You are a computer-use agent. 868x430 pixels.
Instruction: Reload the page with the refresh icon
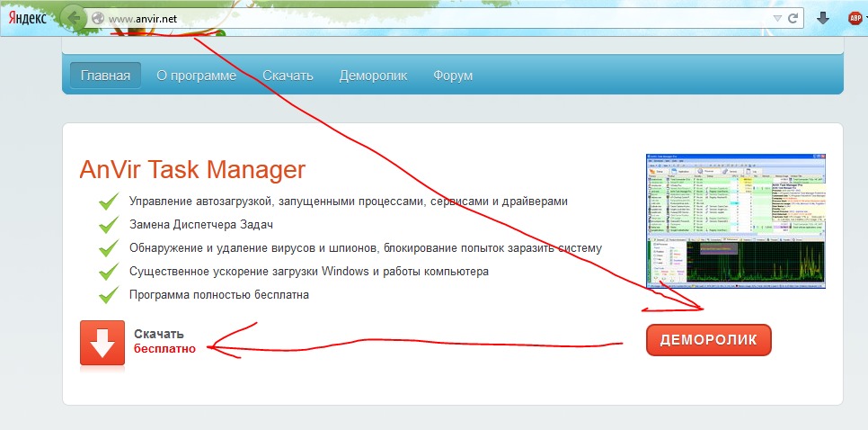click(x=793, y=18)
